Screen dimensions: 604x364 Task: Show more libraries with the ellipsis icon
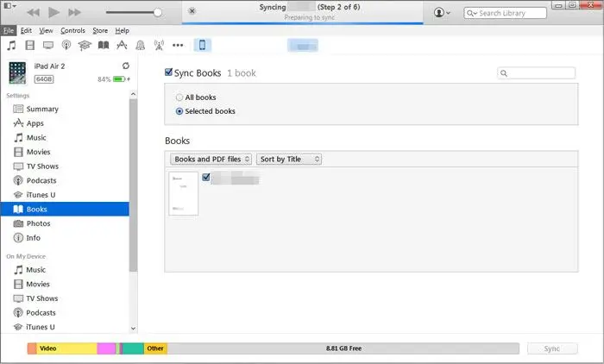pos(178,46)
